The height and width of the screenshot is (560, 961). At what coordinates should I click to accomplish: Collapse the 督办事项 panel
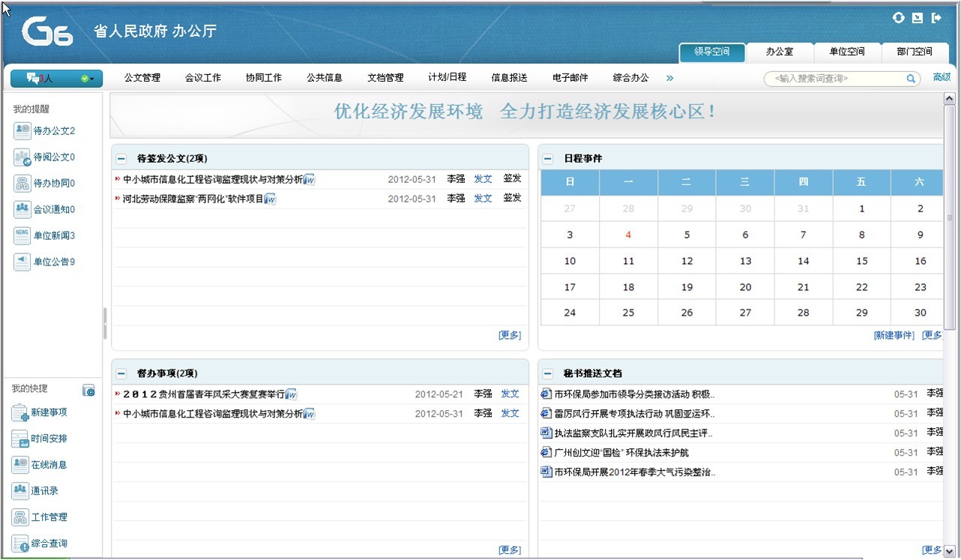coord(121,373)
